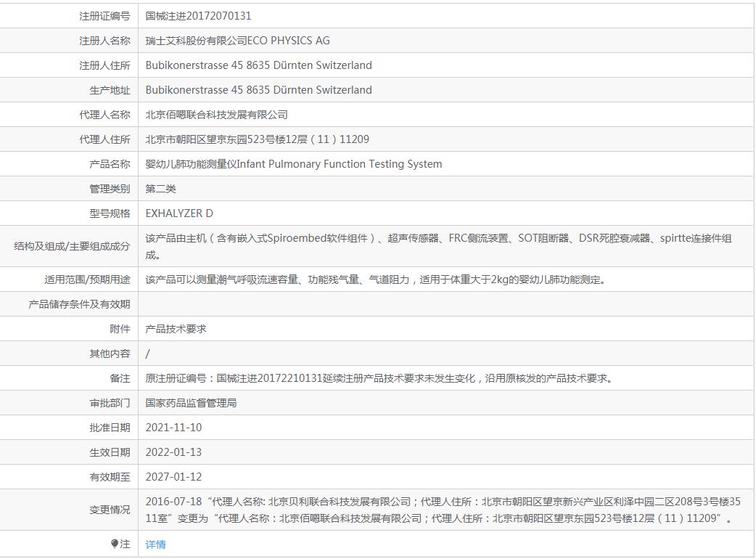This screenshot has width=756, height=559.
Task: Open the 详情 link in the 注 row
Action: (x=155, y=544)
